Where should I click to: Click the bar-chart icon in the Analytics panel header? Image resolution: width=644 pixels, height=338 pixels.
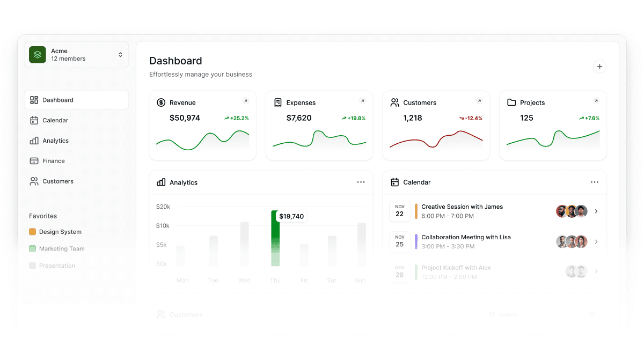(161, 182)
